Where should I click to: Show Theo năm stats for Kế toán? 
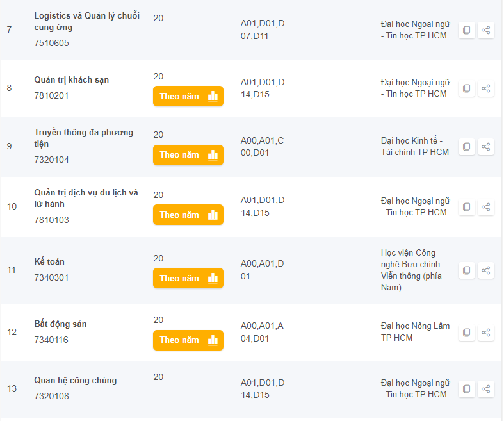pos(188,278)
